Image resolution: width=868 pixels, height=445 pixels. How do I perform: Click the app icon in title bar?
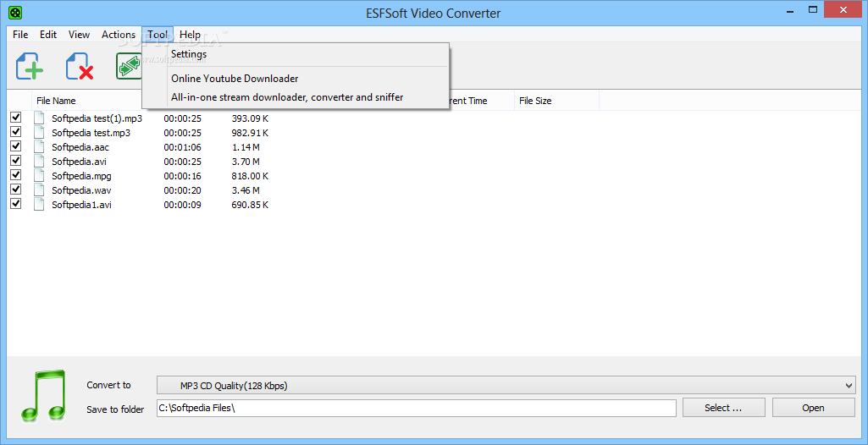tap(16, 11)
